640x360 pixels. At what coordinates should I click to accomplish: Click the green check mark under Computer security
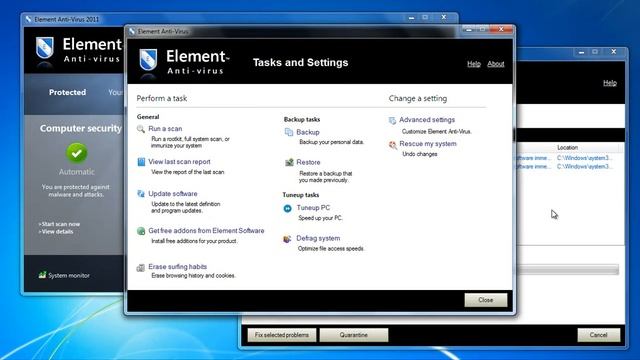(x=77, y=153)
